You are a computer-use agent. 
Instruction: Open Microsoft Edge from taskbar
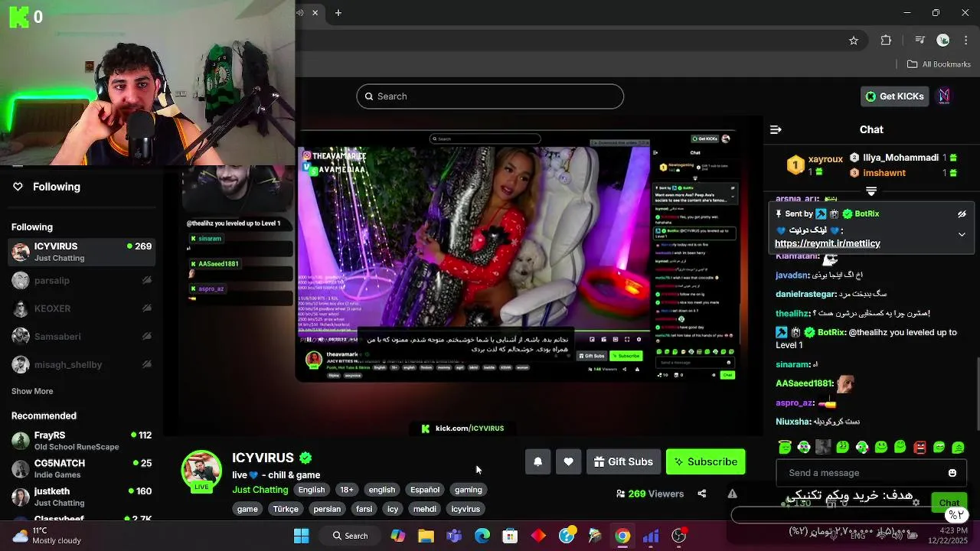(482, 536)
